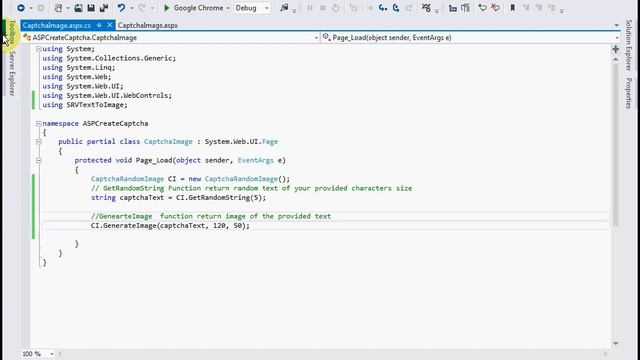Click the split editor plus icon

(616, 49)
